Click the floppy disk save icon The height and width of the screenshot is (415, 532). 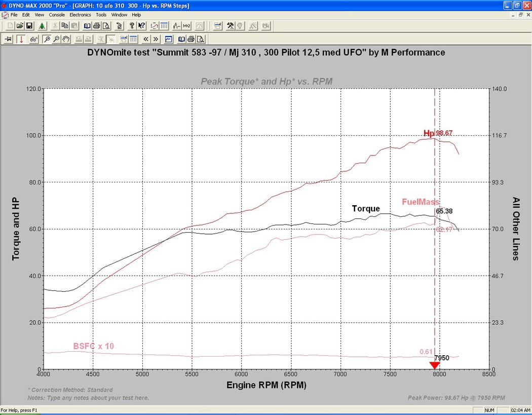29,26
